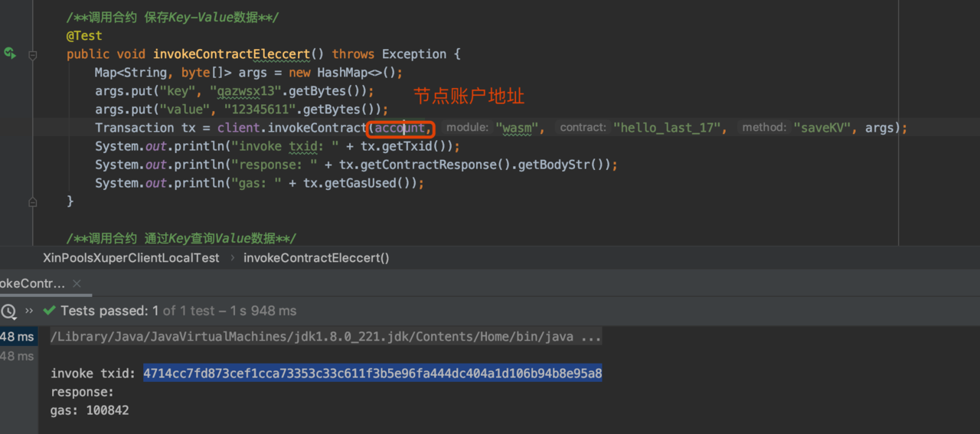The height and width of the screenshot is (434, 980).
Task: Open test history clock icon in Run toolbar
Action: click(8, 312)
